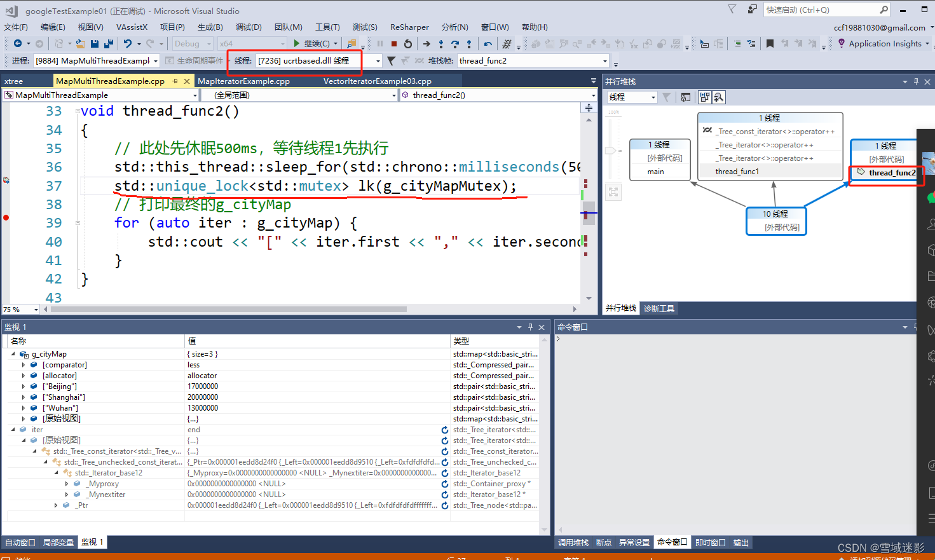Click the Step Out icon

point(469,44)
